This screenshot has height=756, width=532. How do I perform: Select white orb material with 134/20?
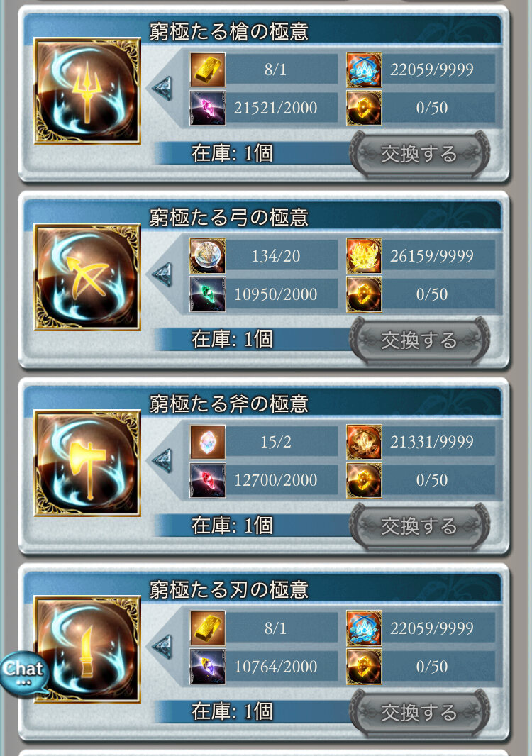click(x=207, y=256)
